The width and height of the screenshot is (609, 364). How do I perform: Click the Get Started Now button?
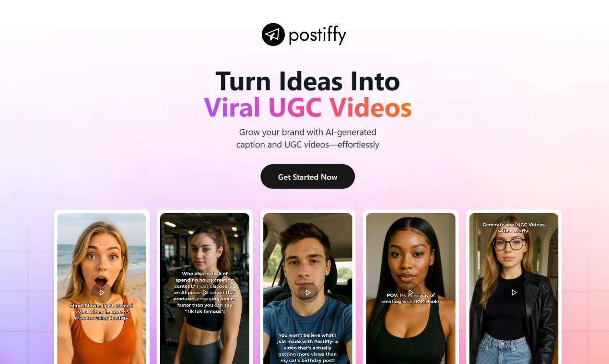tap(307, 177)
